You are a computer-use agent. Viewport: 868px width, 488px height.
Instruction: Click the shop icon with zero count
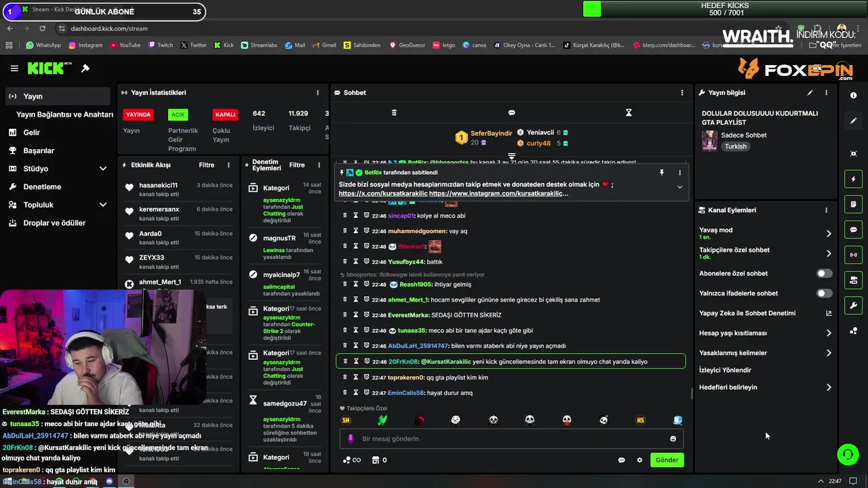click(379, 460)
